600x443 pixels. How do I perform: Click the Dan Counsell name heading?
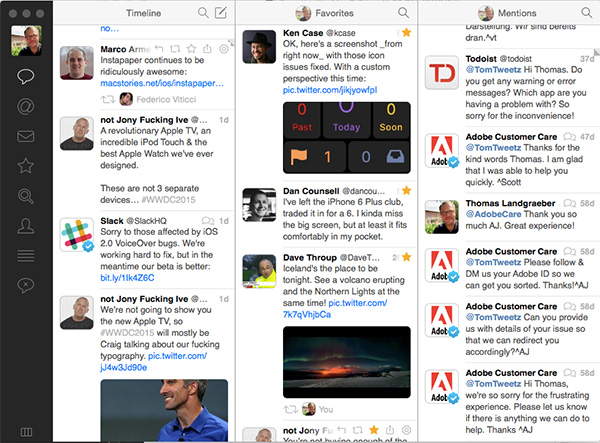pos(311,191)
